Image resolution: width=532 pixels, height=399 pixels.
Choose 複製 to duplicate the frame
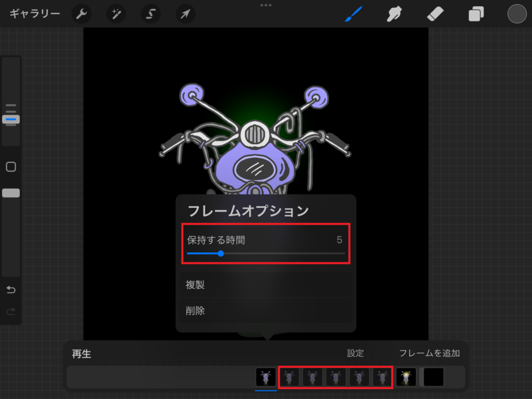click(266, 285)
